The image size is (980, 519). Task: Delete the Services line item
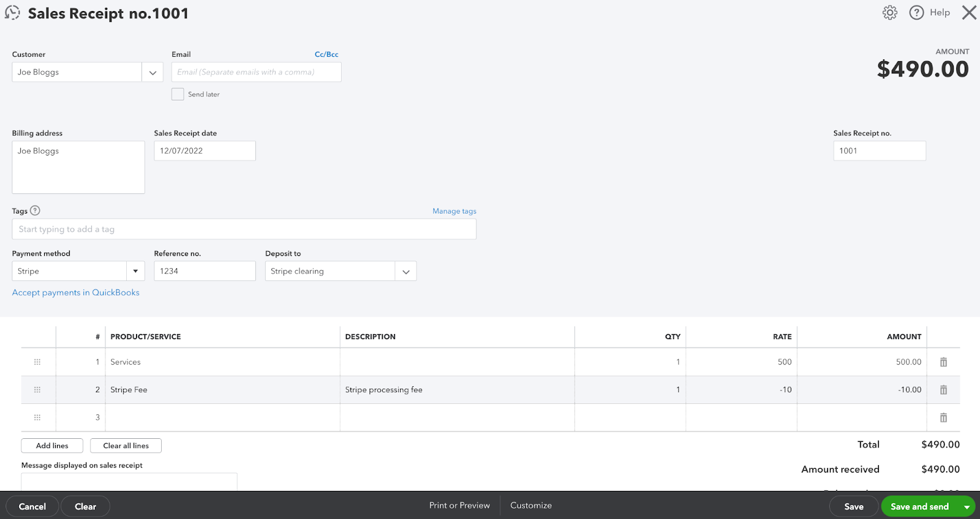[x=943, y=362]
